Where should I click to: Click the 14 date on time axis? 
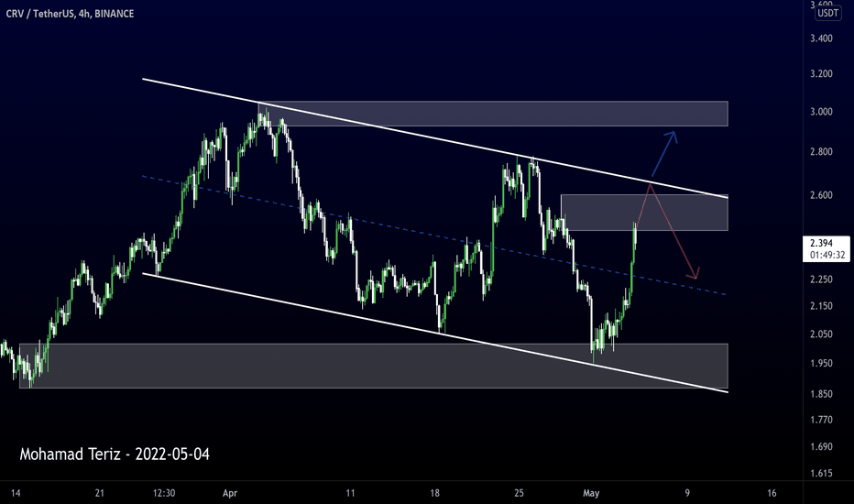16,493
